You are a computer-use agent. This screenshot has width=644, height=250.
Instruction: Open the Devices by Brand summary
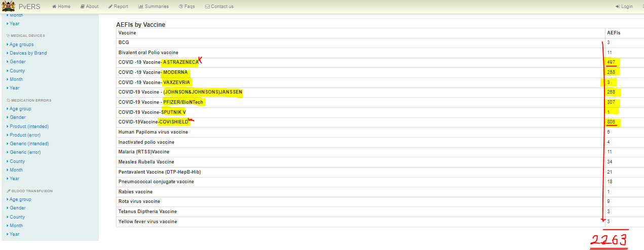pos(28,53)
